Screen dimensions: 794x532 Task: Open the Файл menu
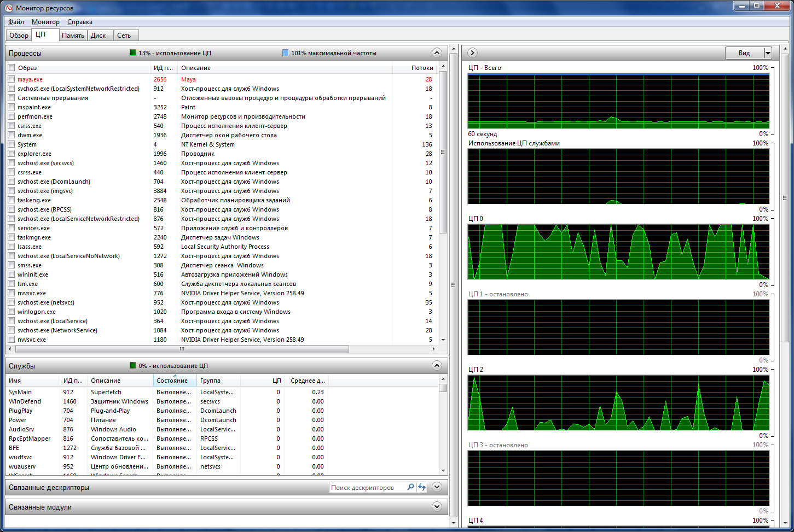click(x=16, y=22)
